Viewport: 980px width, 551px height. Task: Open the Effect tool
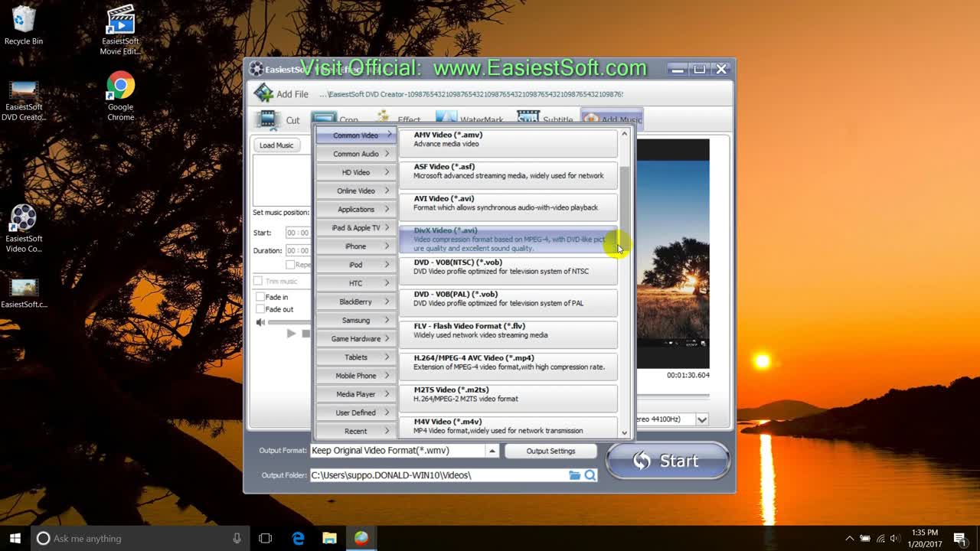click(398, 119)
